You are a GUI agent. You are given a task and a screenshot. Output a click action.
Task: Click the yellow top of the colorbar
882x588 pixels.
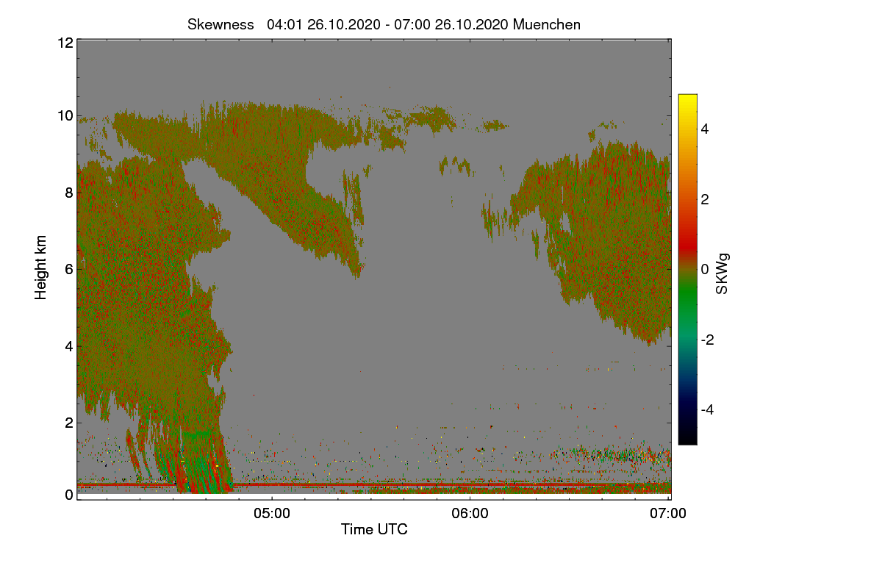(x=687, y=99)
